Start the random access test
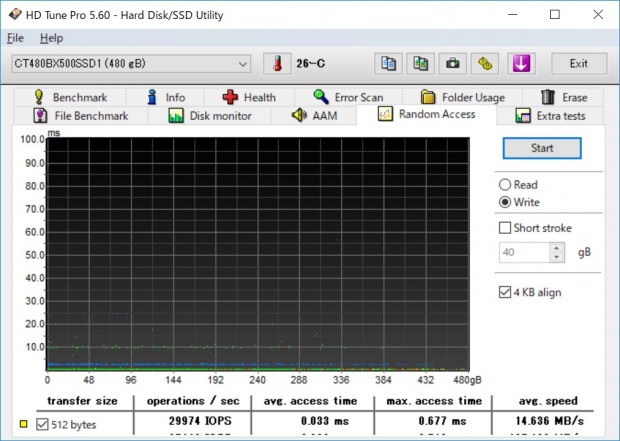 [542, 148]
